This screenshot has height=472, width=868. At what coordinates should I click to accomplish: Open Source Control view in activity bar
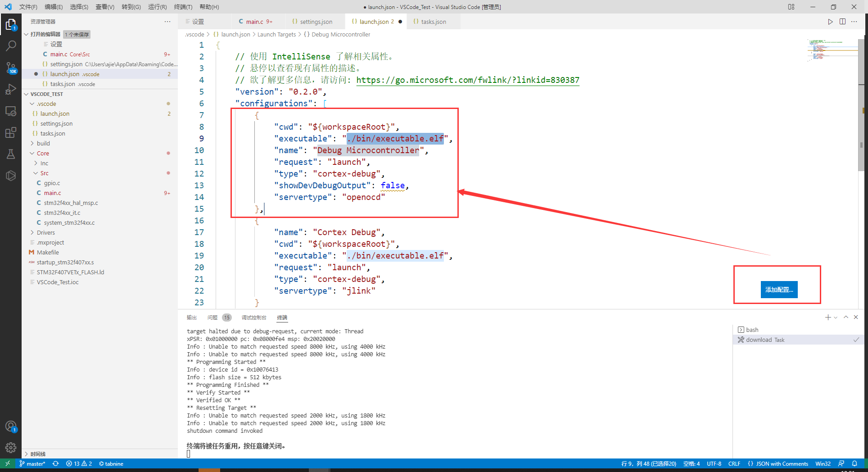coord(10,68)
